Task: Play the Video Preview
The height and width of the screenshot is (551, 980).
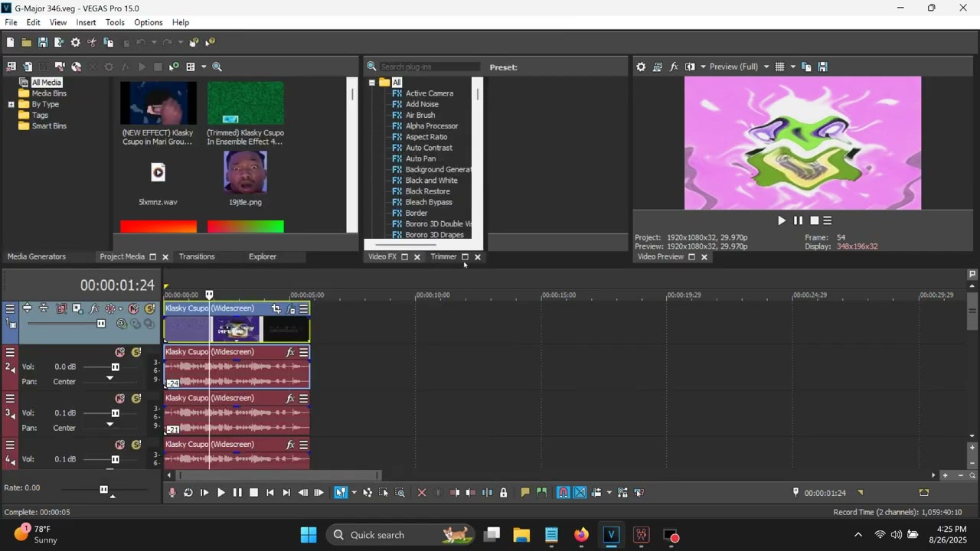Action: (x=781, y=220)
